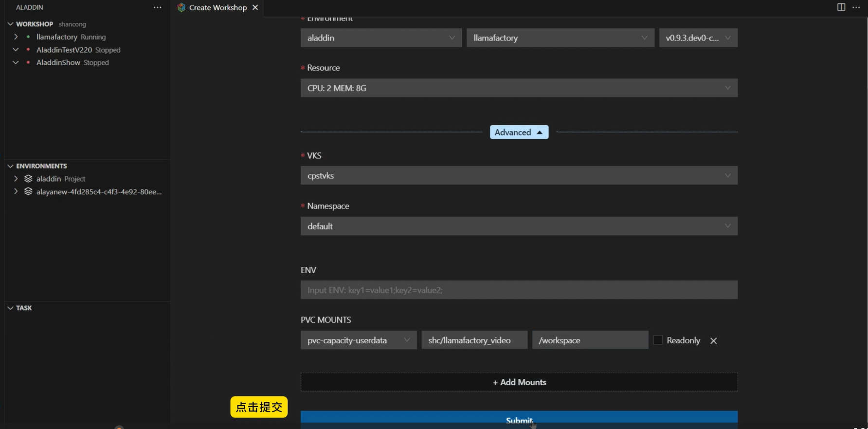Image resolution: width=868 pixels, height=429 pixels.
Task: Collapse the AladdinShow workshop row
Action: pyautogui.click(x=16, y=62)
